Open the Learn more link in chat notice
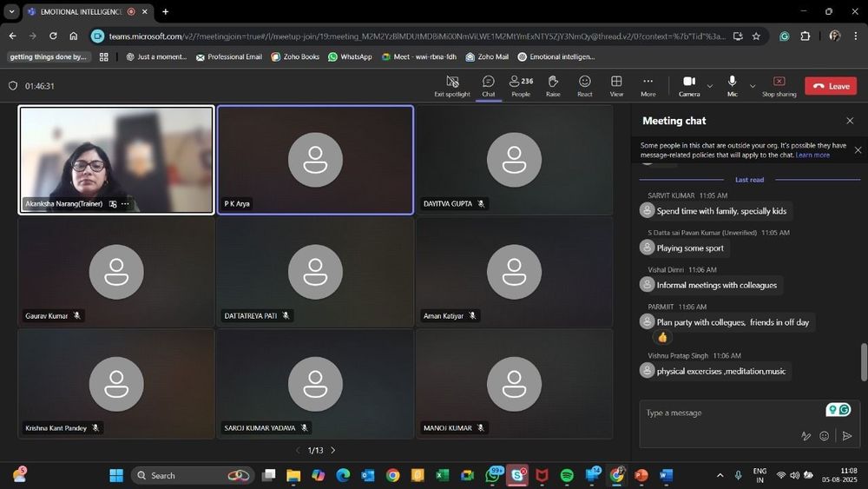This screenshot has width=868, height=489. pyautogui.click(x=812, y=155)
